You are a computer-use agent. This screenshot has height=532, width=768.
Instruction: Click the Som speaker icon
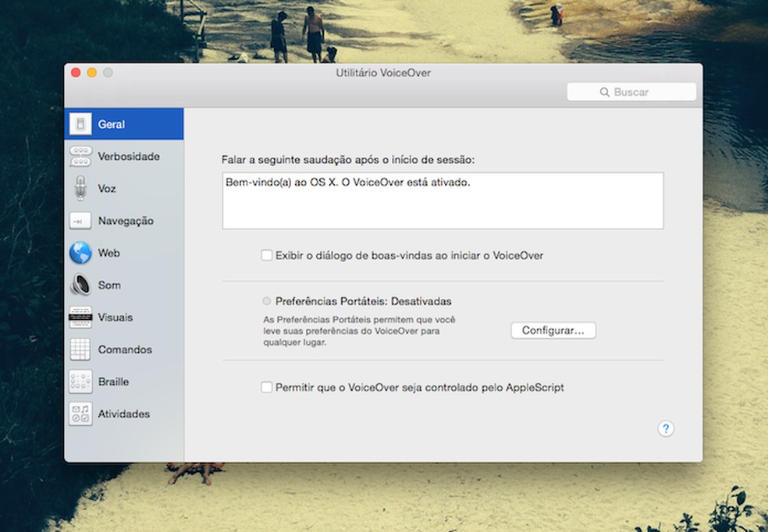coord(80,285)
